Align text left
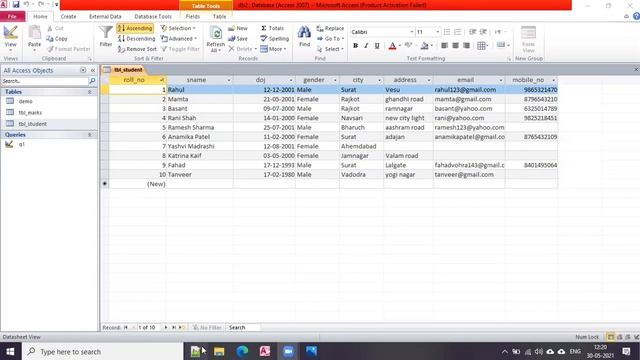640x360 pixels. pos(444,45)
